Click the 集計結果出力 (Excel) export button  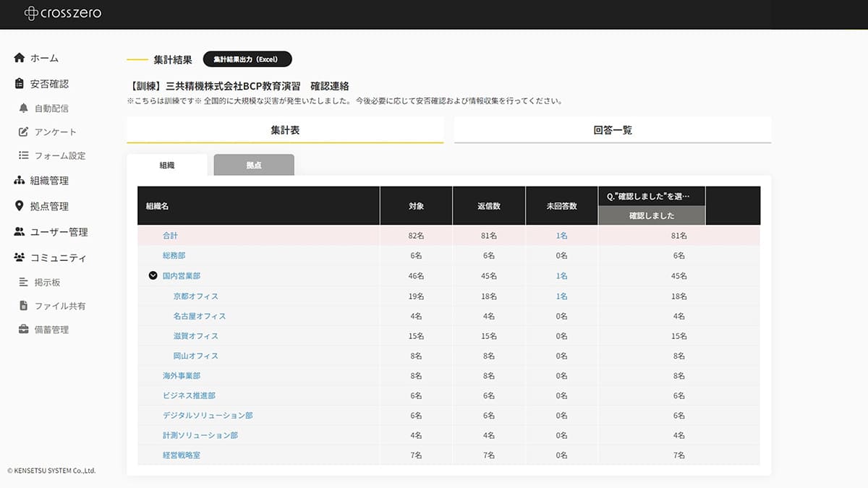249,59
